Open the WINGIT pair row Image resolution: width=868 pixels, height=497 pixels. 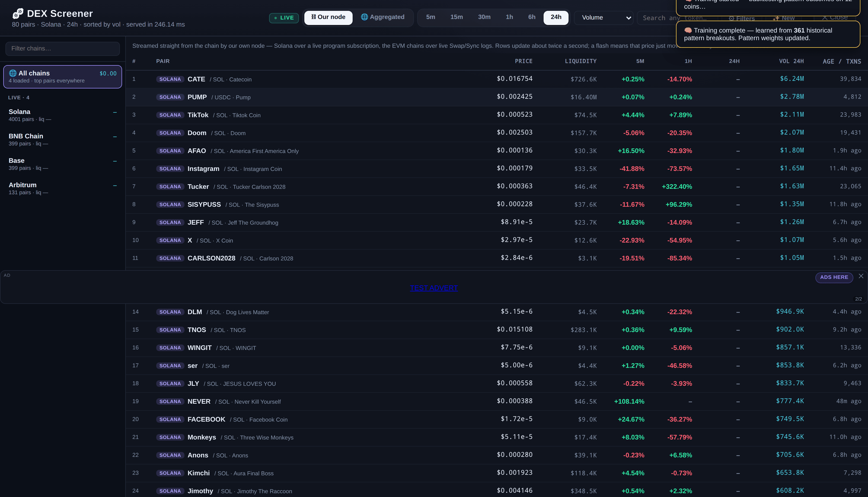pos(496,348)
